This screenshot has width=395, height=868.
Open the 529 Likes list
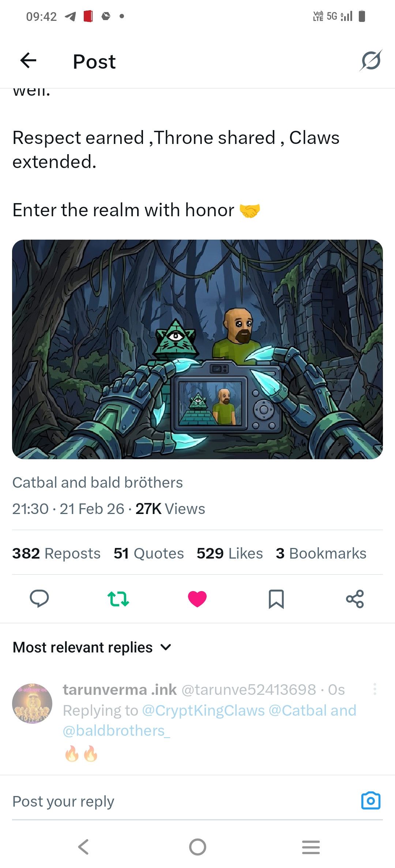tap(230, 553)
